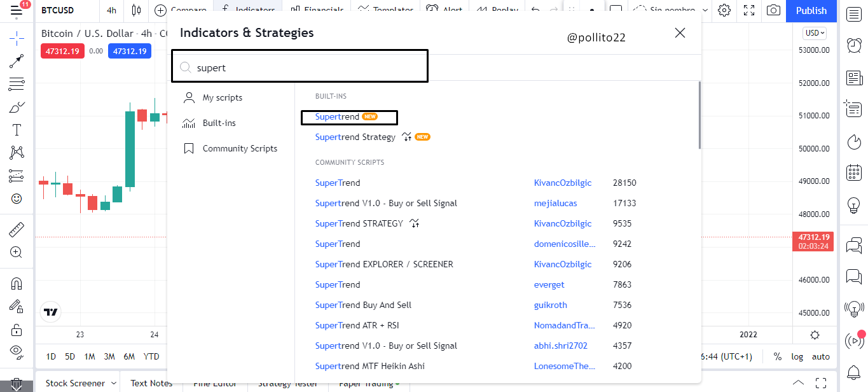Set the 6M time range
This screenshot has height=392, width=868.
click(129, 356)
